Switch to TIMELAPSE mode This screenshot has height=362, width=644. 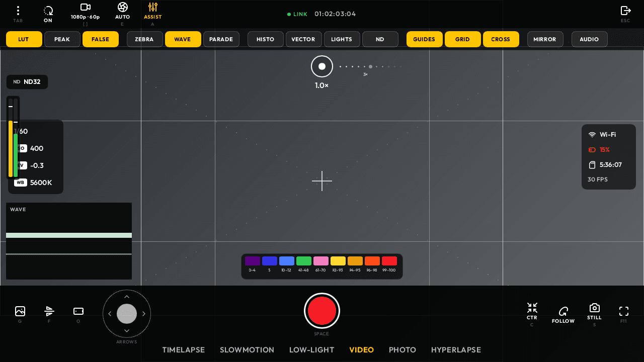tap(184, 350)
